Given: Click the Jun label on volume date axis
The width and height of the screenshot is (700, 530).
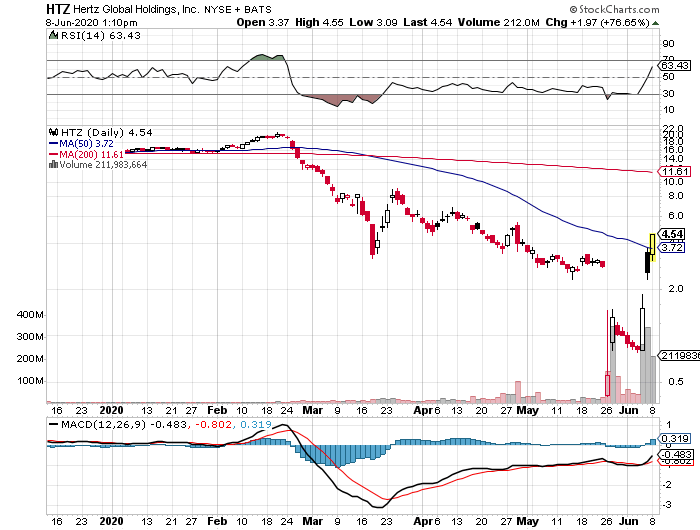Looking at the screenshot, I should (628, 410).
